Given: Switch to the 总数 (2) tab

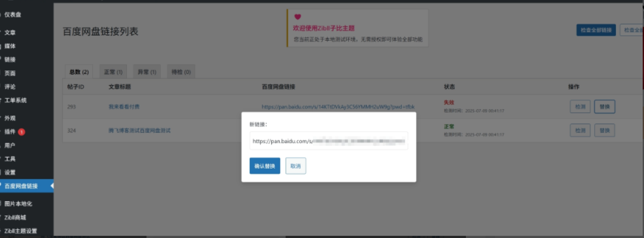Looking at the screenshot, I should pos(79,72).
